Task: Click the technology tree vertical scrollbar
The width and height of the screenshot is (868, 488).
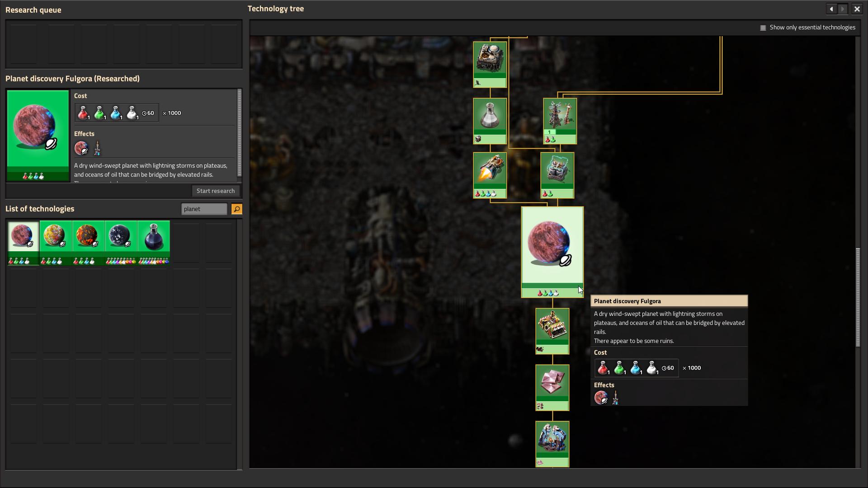Action: pyautogui.click(x=858, y=297)
